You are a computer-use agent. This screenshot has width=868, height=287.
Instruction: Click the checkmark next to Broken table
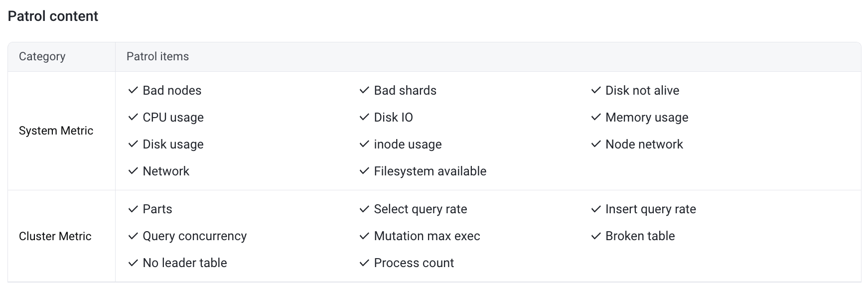596,236
